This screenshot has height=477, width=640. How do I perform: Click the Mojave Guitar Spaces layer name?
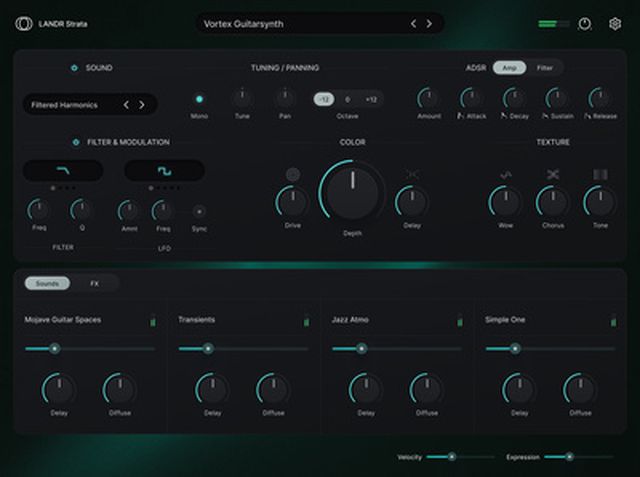point(63,319)
